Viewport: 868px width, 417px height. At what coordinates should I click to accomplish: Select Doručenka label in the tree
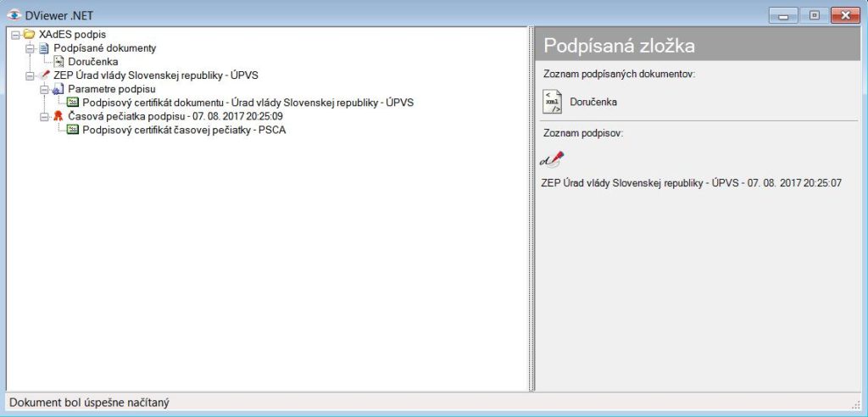(93, 62)
